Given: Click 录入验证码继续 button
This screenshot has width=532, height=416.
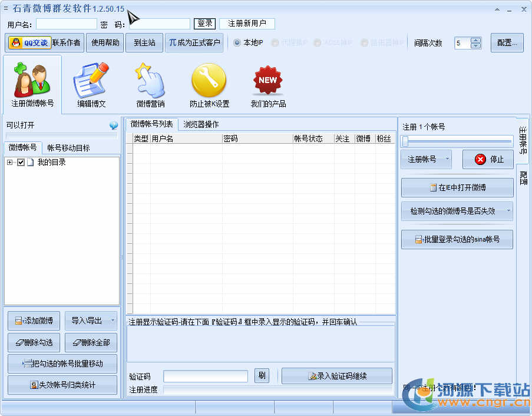Looking at the screenshot, I should (337, 376).
